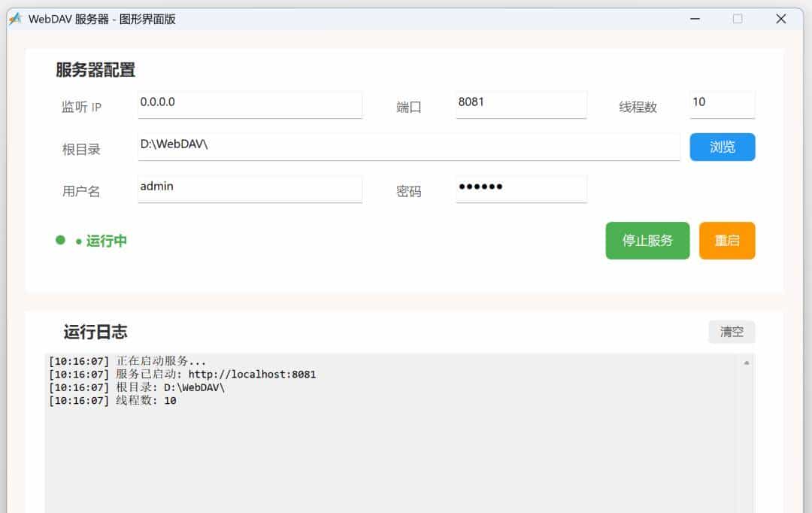Click the WebDAV app icon in title bar
Screen dimensions: 812x513
pos(14,18)
